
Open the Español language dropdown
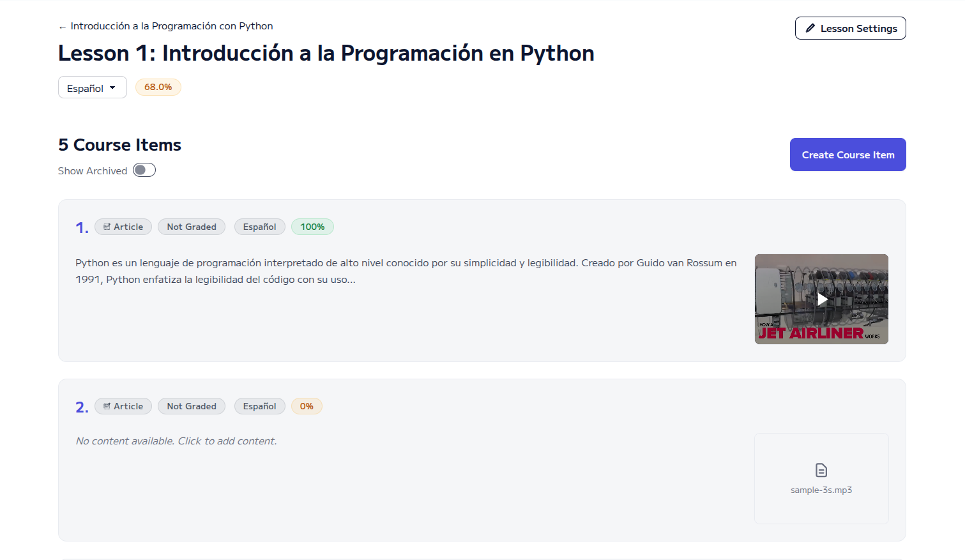coord(92,87)
